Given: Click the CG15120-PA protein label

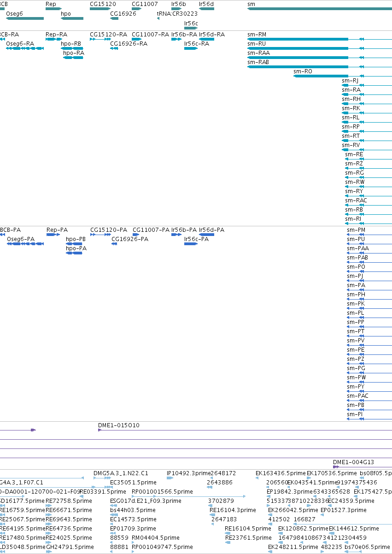Looking at the screenshot, I should pyautogui.click(x=109, y=230).
